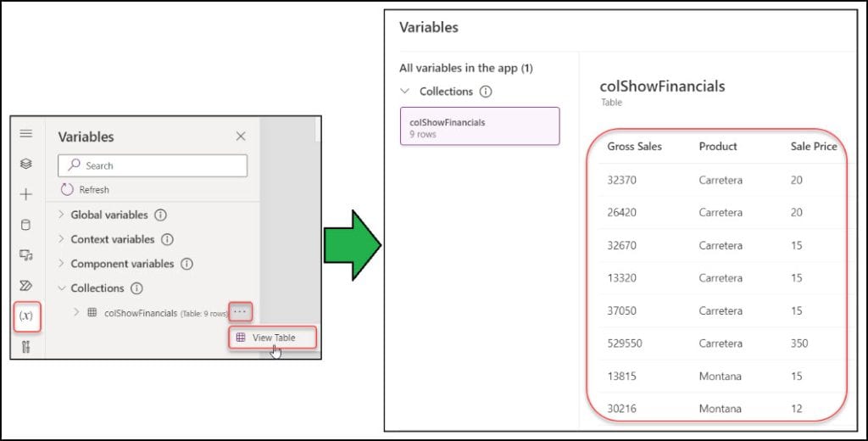This screenshot has width=868, height=441.
Task: Expand the colShowFinancials tree row
Action: click(x=76, y=312)
